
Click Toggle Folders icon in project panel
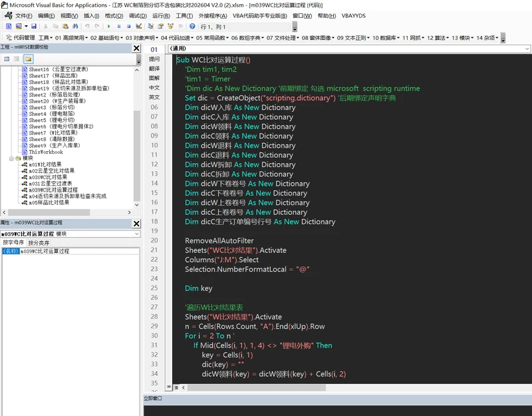[x=29, y=59]
